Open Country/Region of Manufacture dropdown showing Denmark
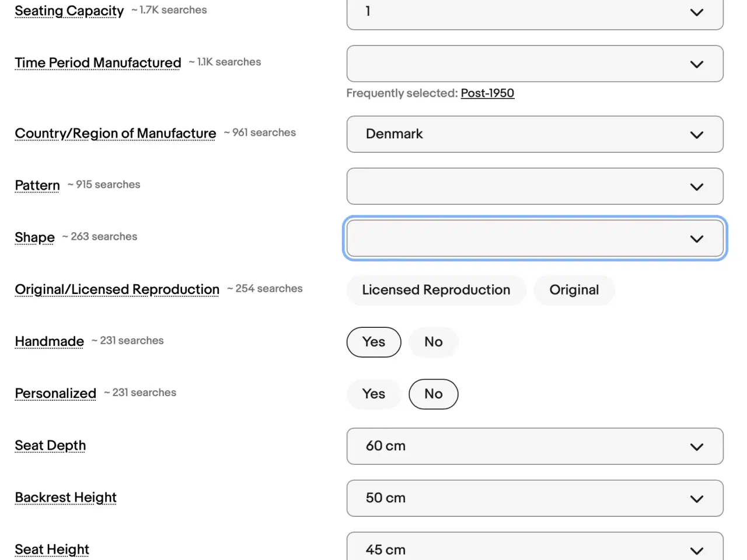This screenshot has width=747, height=560. point(534,134)
